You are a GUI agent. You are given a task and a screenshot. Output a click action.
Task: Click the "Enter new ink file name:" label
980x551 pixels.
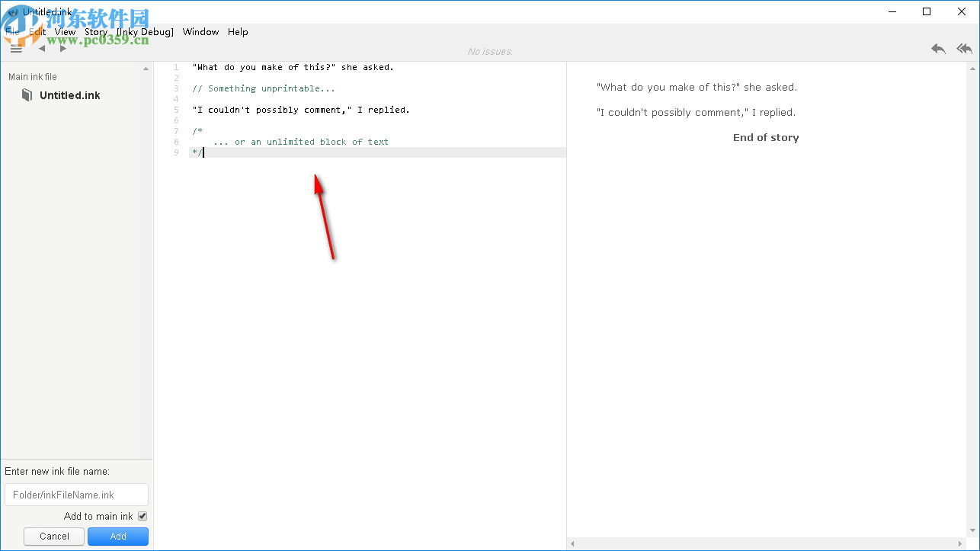[57, 472]
